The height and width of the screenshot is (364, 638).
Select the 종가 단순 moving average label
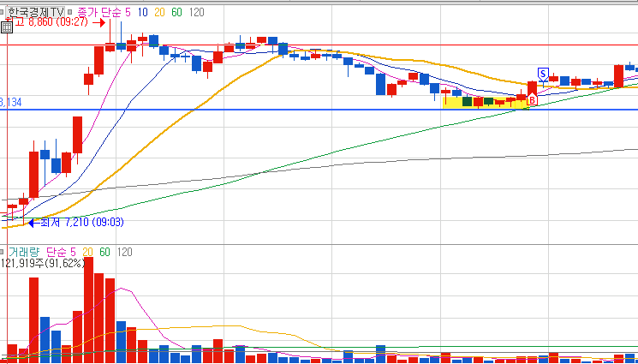tap(98, 12)
